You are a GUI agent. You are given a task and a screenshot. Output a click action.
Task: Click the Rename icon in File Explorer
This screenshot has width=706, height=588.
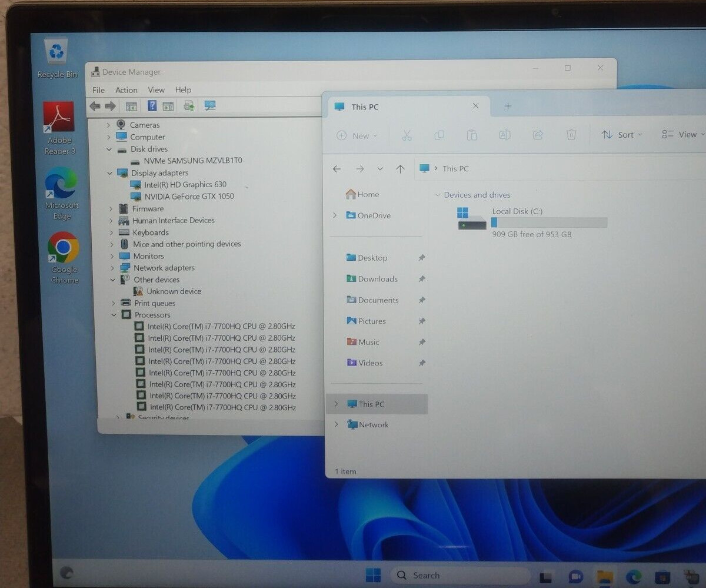click(x=505, y=135)
